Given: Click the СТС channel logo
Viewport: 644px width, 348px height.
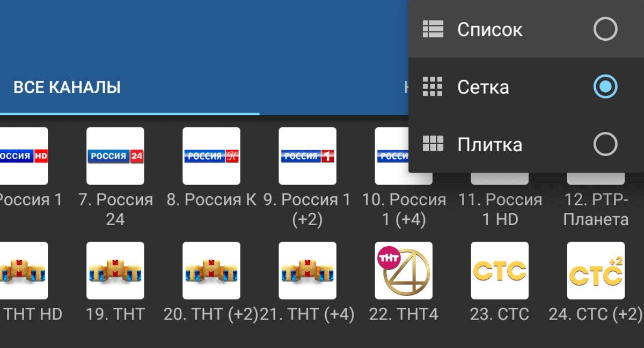Looking at the screenshot, I should (499, 270).
